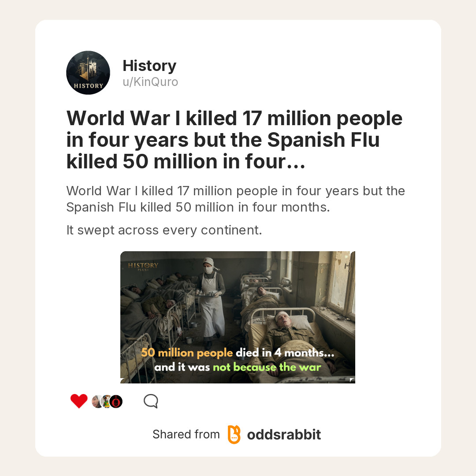Click the 'It swept across every continent.' line
This screenshot has height=476, width=476.
(x=164, y=231)
